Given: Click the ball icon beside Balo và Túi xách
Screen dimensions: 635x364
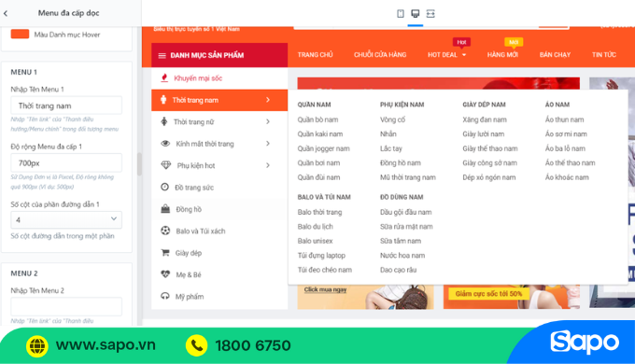Looking at the screenshot, I should [165, 231].
